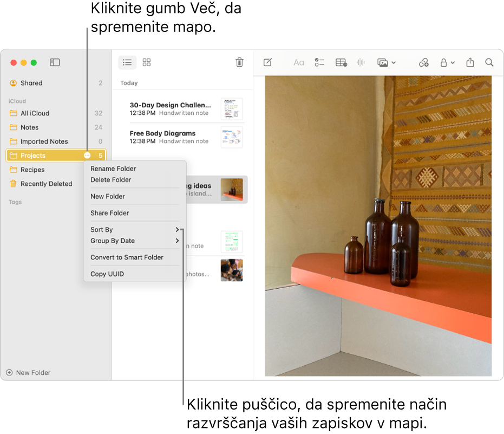Insert a table into note
The image size is (504, 434).
[x=341, y=62]
